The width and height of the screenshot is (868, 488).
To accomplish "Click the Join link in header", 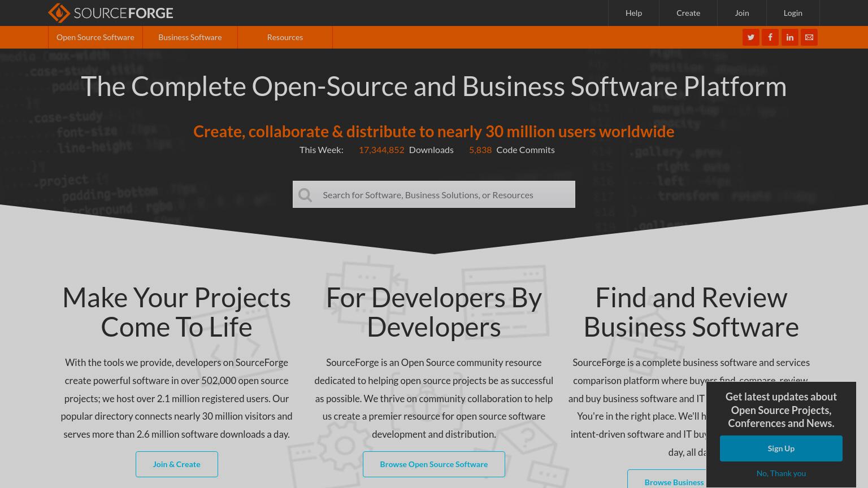I will tap(742, 13).
